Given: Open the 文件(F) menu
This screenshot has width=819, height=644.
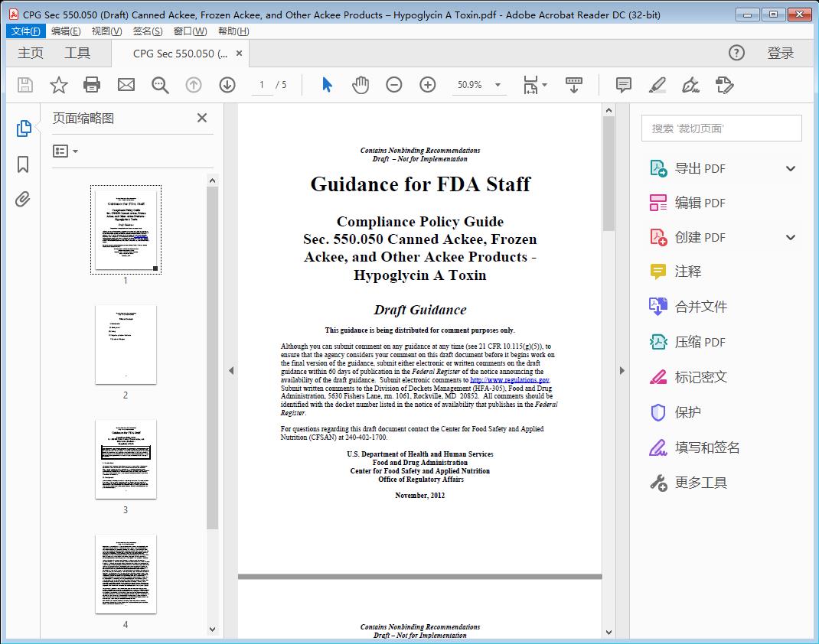Looking at the screenshot, I should point(26,31).
